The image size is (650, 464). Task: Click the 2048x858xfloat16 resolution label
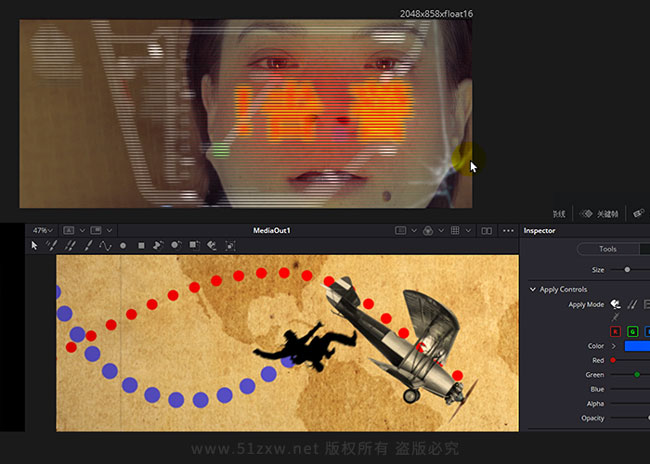[x=436, y=14]
